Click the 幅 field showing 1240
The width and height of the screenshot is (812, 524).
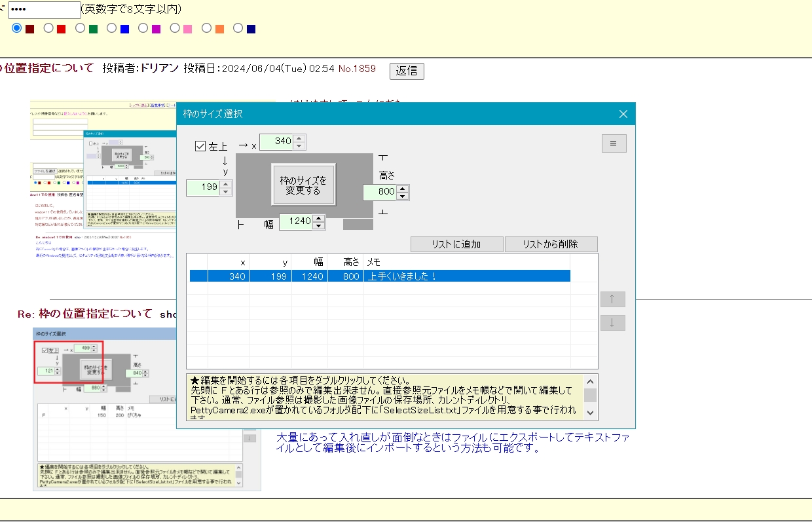point(297,222)
